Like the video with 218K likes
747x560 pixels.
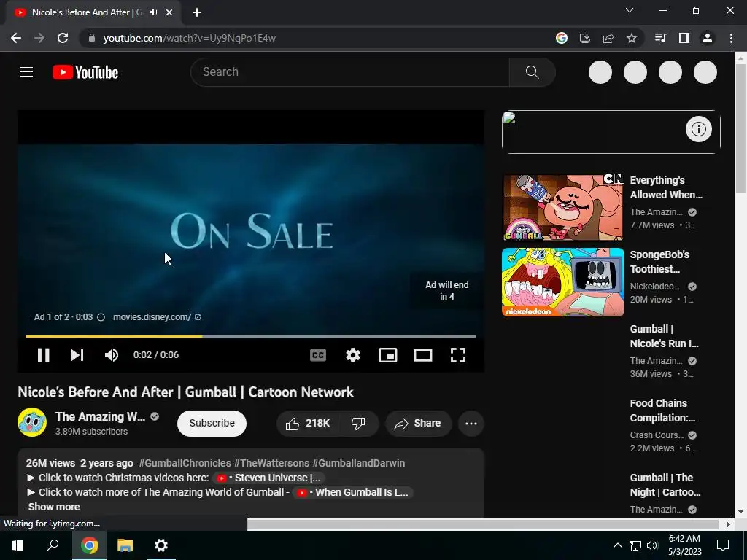click(309, 424)
